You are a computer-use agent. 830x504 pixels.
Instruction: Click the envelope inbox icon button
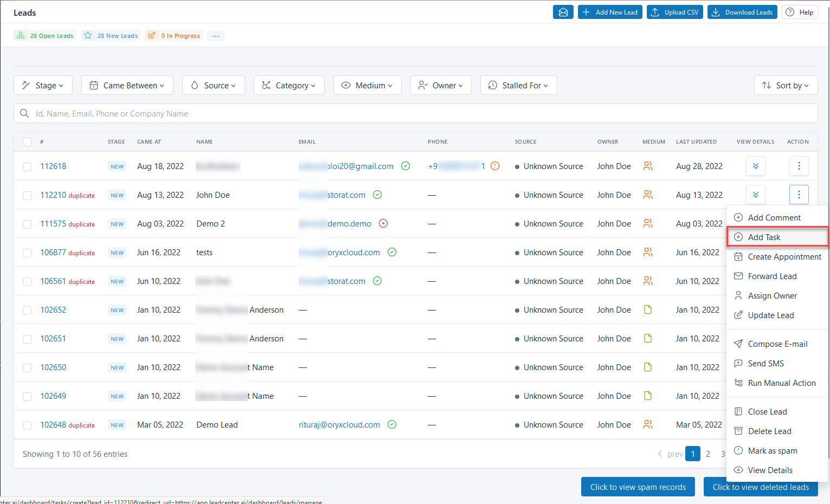coord(563,12)
